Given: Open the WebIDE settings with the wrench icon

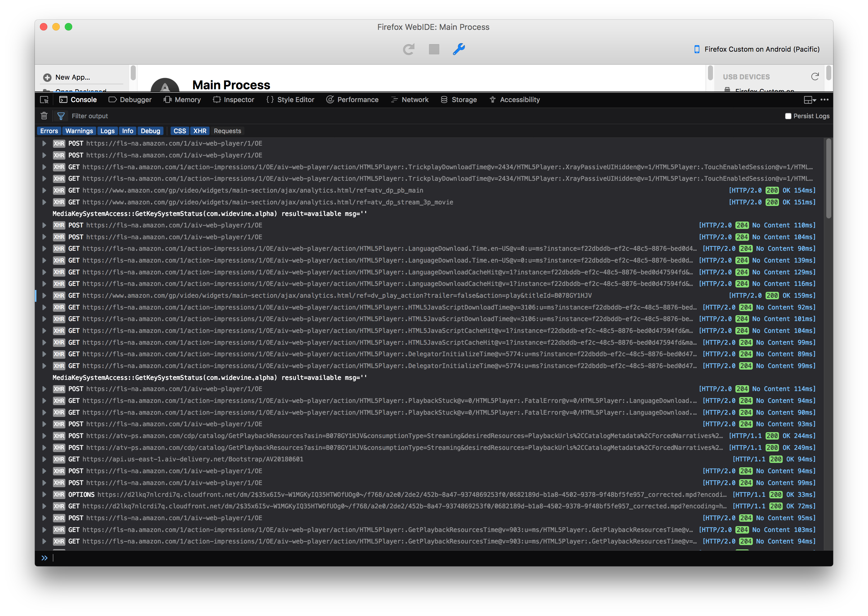Looking at the screenshot, I should (x=458, y=49).
